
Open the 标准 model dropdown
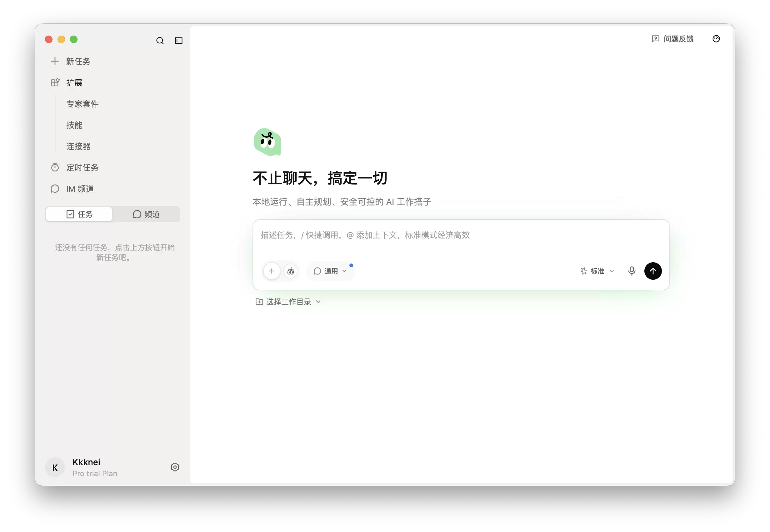tap(597, 271)
